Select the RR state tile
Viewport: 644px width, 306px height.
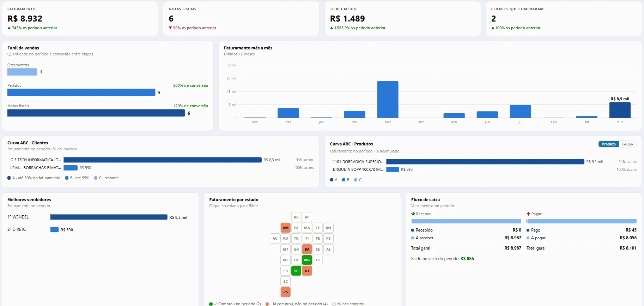point(296,217)
